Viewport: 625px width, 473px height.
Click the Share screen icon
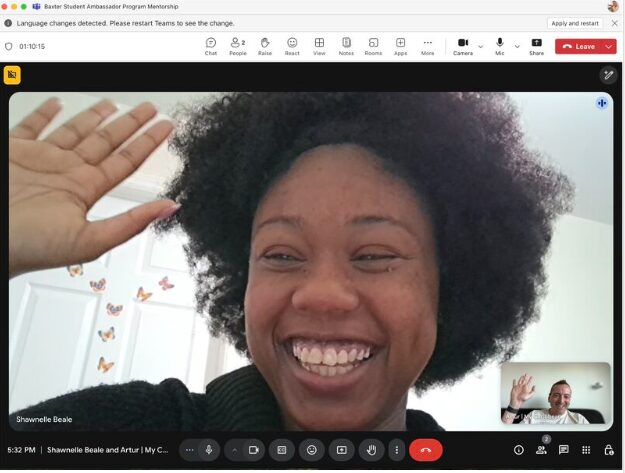click(536, 46)
